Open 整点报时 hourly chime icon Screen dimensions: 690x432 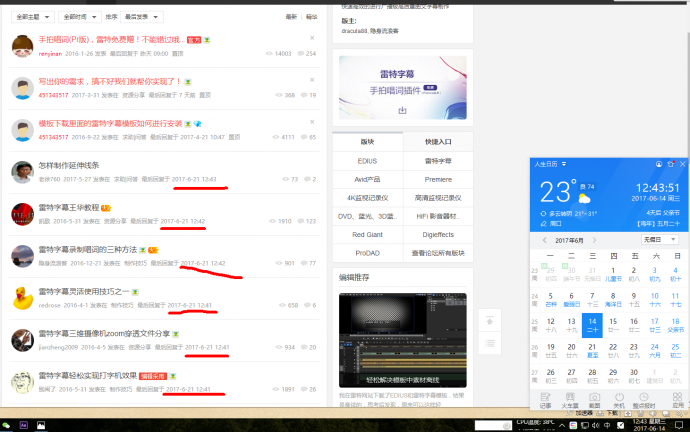coord(644,400)
